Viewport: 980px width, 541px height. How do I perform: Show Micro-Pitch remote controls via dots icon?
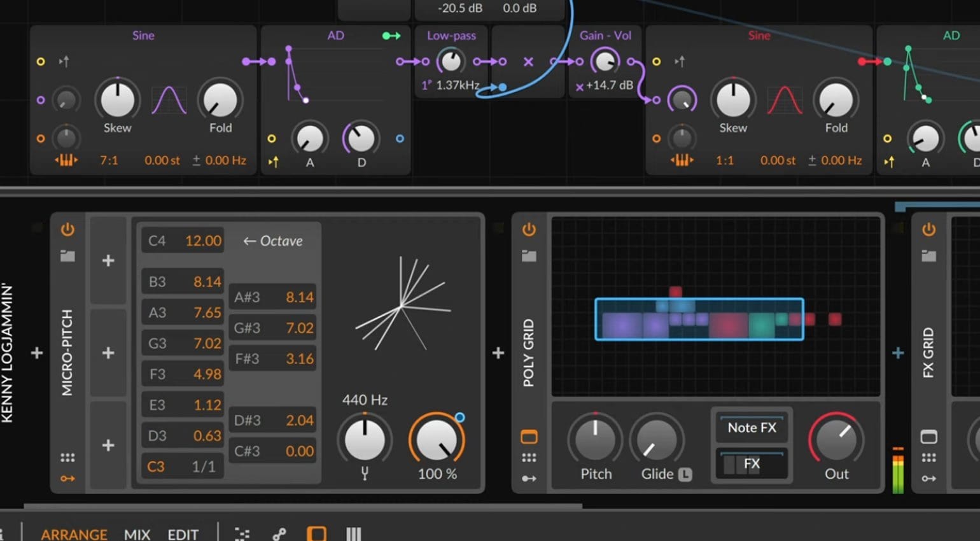(x=68, y=456)
